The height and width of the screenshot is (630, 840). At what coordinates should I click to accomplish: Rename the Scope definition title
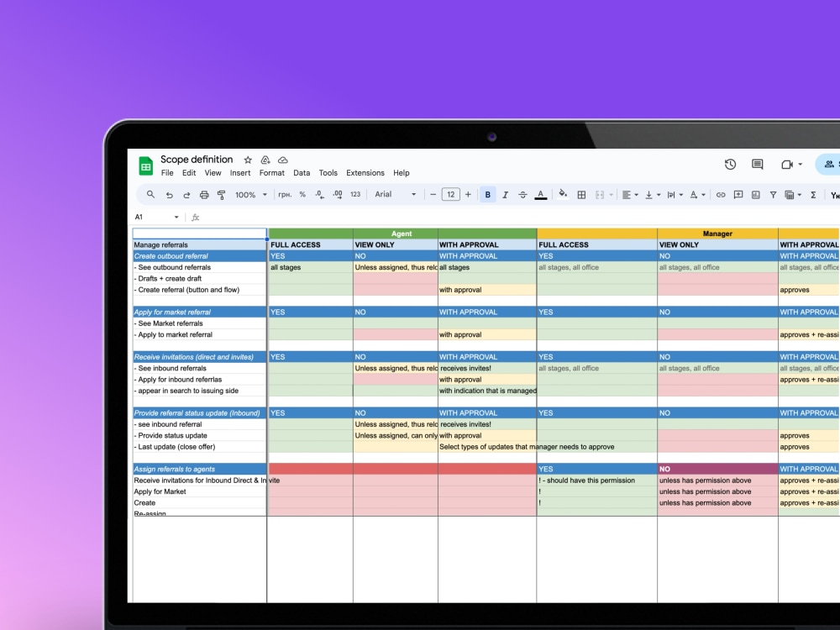(197, 159)
